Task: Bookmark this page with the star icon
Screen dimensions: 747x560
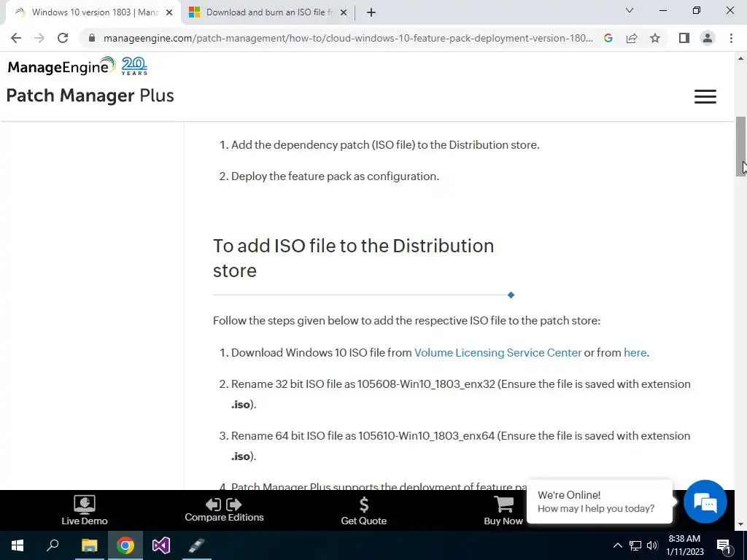Action: (655, 38)
